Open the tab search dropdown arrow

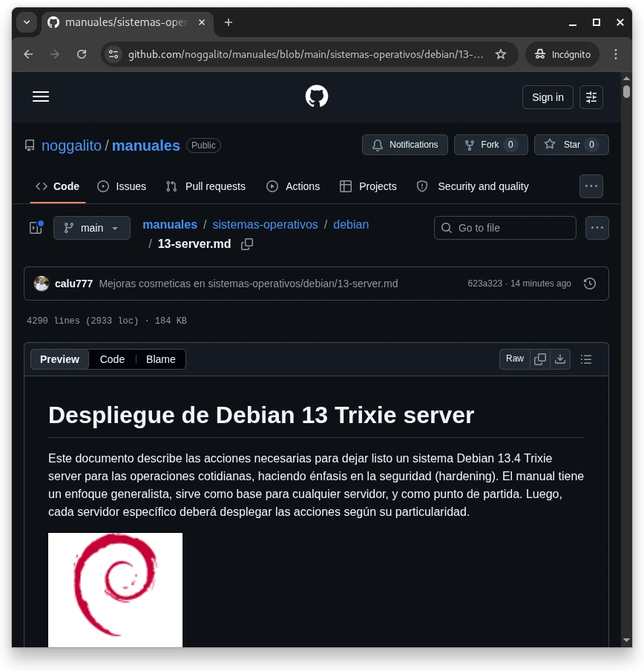[x=27, y=22]
